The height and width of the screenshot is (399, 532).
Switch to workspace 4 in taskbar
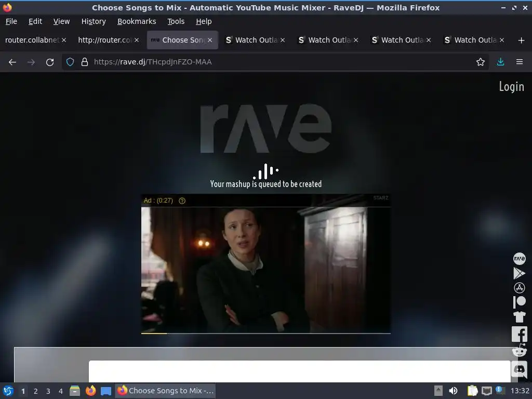point(61,391)
